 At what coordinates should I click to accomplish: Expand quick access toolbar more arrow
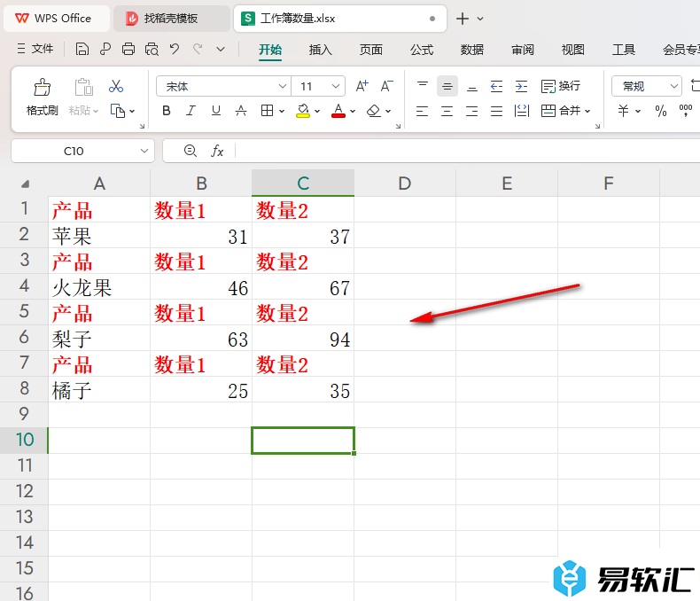[x=221, y=49]
